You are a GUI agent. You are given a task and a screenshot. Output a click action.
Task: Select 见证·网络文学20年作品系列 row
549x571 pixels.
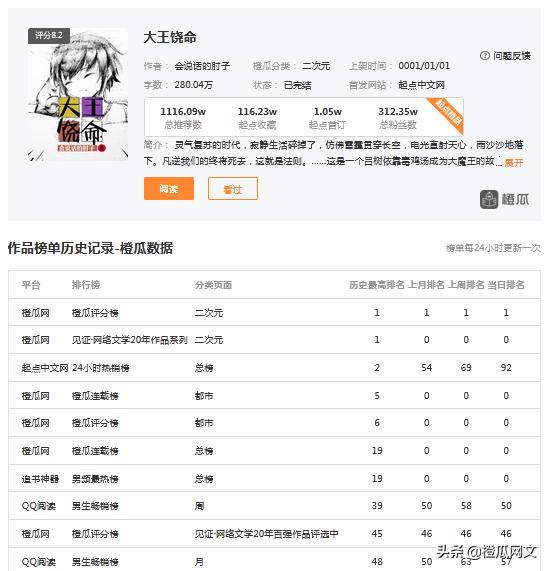(274, 340)
